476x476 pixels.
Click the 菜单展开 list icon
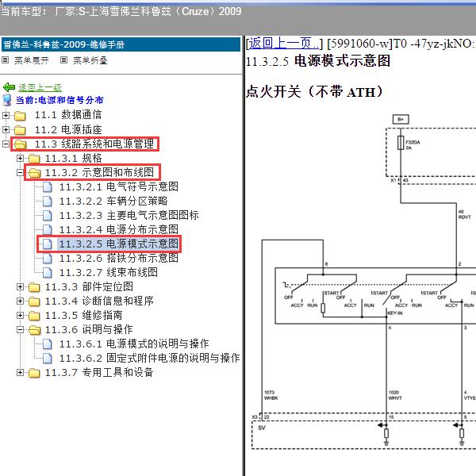(x=6, y=60)
